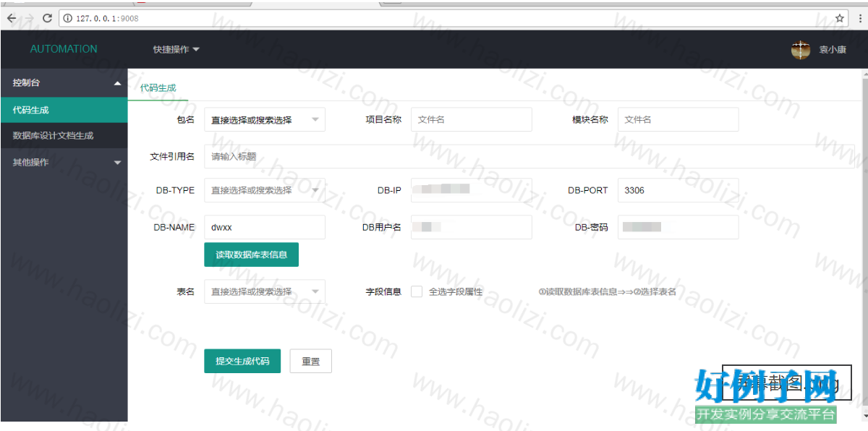This screenshot has height=431, width=868.
Task: Click the DB-NAME field showing dwxx
Action: [x=265, y=227]
